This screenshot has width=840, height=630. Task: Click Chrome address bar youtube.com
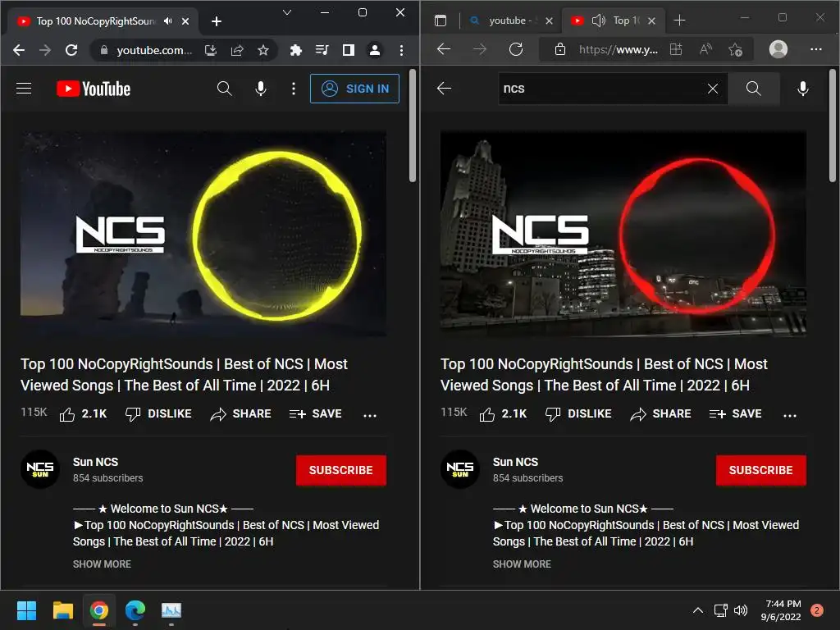pyautogui.click(x=154, y=50)
